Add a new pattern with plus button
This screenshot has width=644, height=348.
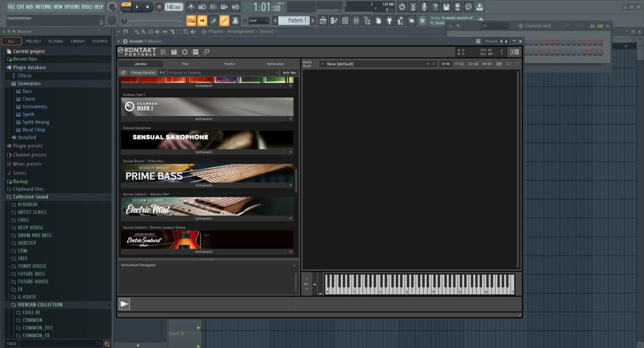click(313, 21)
